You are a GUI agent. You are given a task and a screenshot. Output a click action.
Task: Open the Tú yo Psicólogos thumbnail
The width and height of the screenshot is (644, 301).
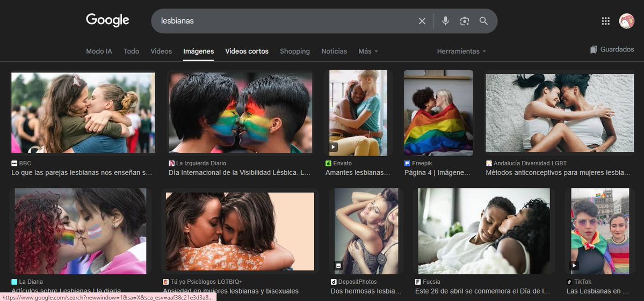pyautogui.click(x=240, y=231)
